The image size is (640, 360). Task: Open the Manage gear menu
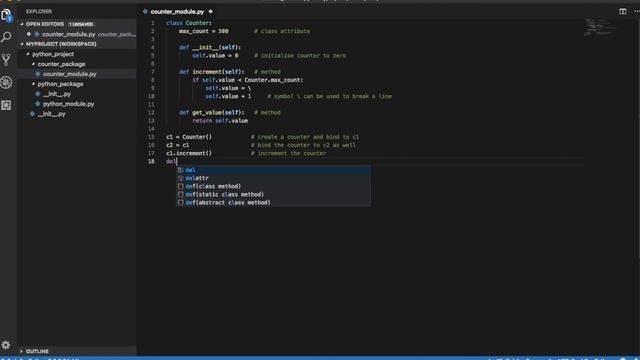[6, 345]
